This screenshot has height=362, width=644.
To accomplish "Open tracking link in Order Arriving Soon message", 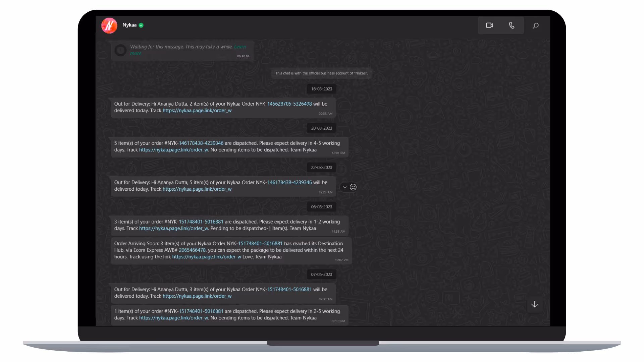I will point(206,257).
